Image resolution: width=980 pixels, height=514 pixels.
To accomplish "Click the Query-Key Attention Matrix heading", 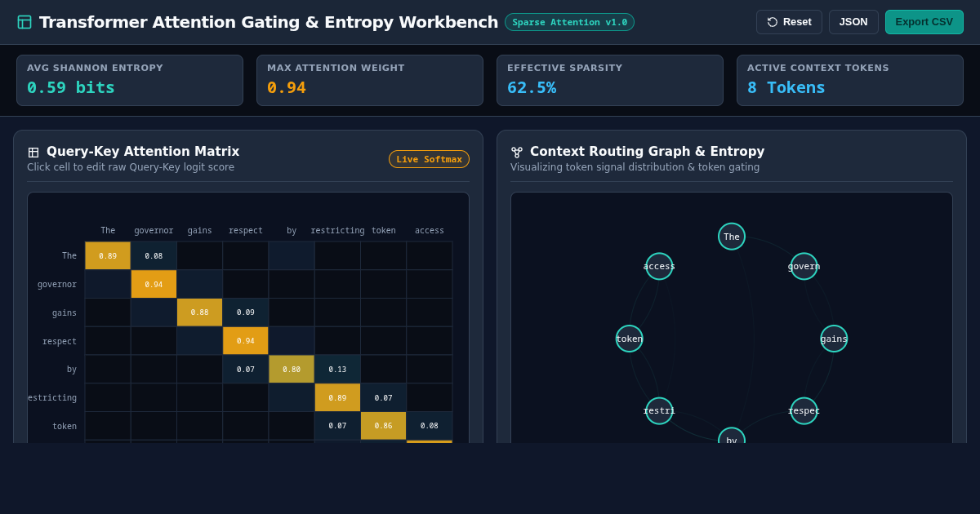I will [143, 152].
